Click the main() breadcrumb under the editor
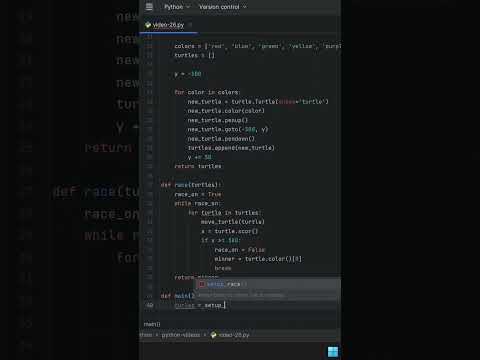This screenshot has width=480, height=360. click(152, 324)
